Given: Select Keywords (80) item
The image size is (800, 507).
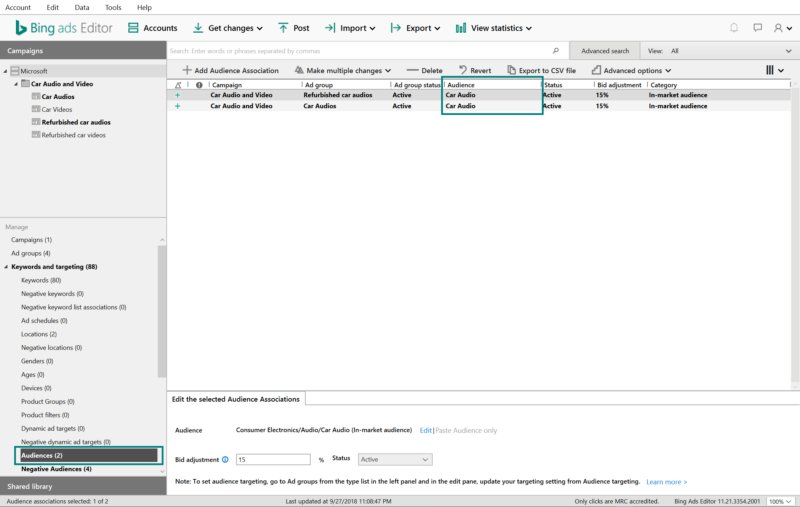Looking at the screenshot, I should [x=41, y=280].
